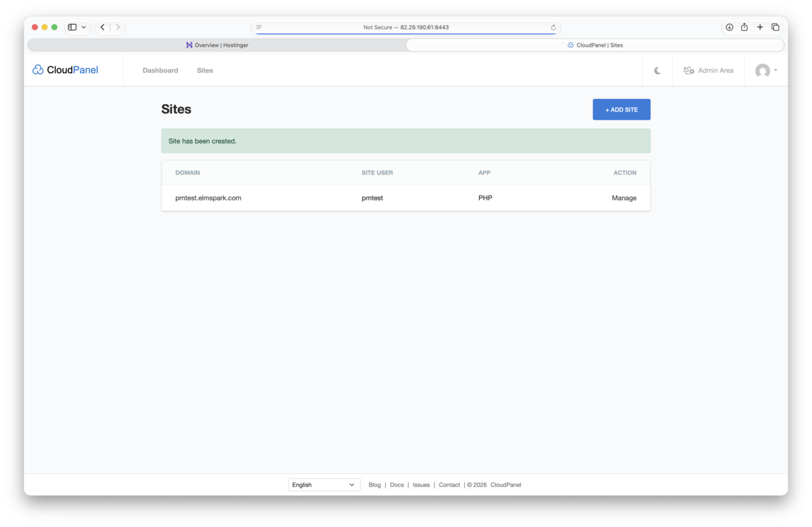Click the CloudPanel footer link
This screenshot has width=812, height=527.
(x=505, y=485)
